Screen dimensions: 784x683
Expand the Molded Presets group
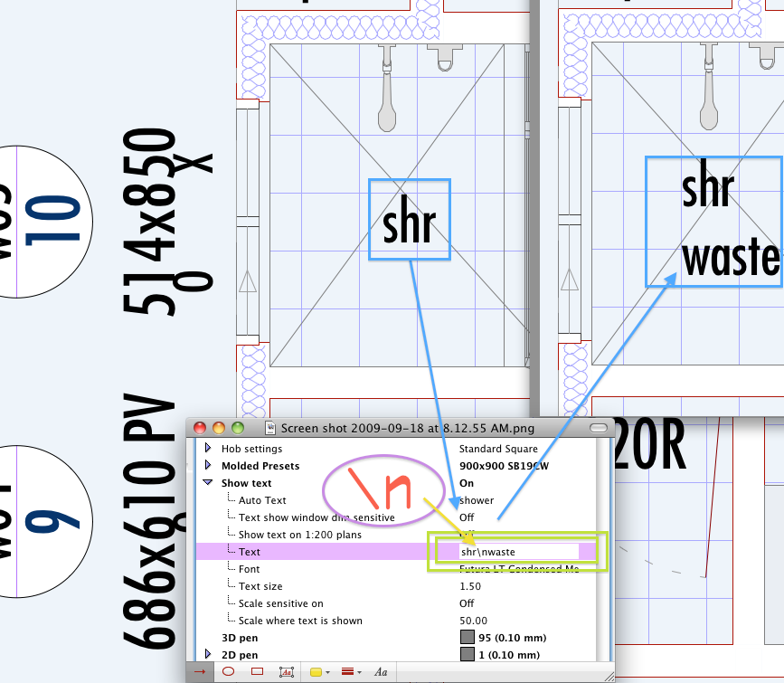[208, 465]
